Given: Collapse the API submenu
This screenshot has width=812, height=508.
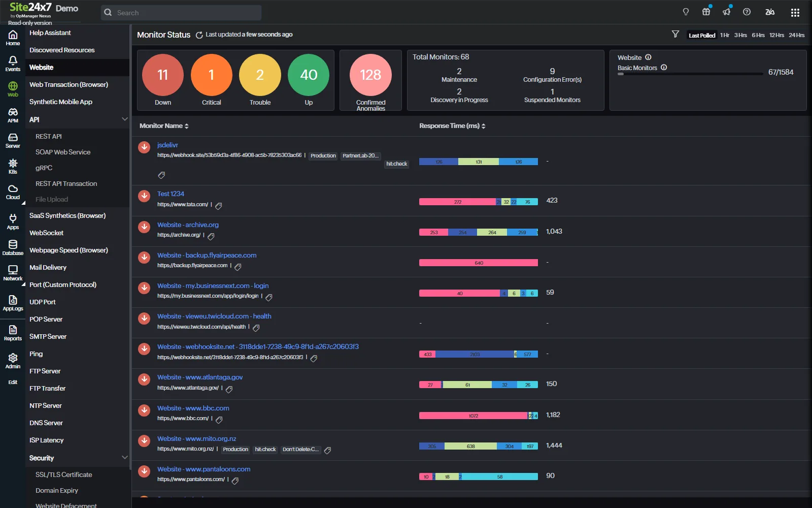Looking at the screenshot, I should click(x=124, y=119).
